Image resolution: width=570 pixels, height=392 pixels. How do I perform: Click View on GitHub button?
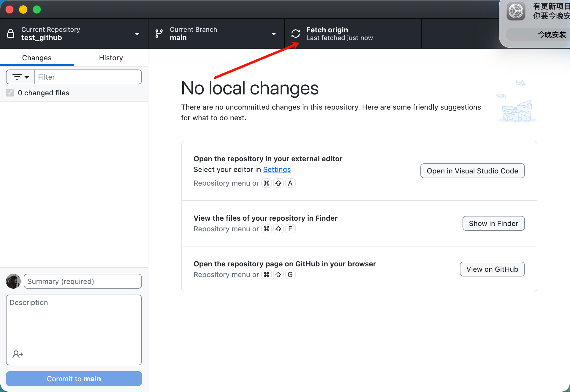[492, 269]
